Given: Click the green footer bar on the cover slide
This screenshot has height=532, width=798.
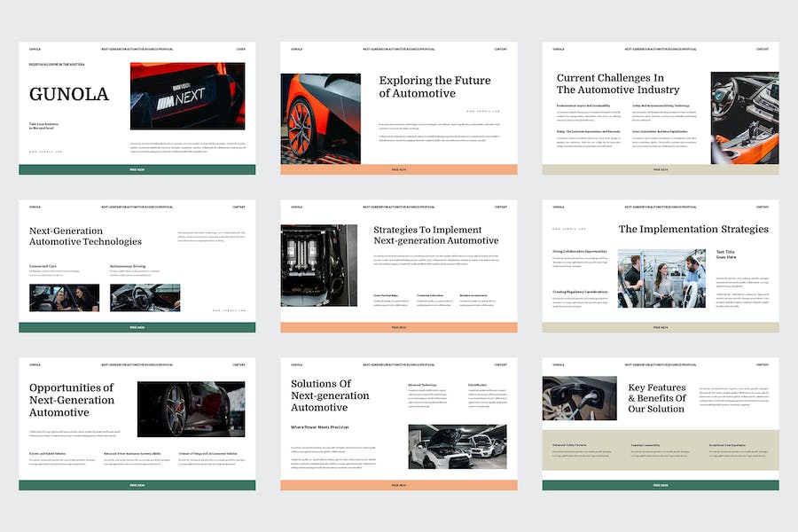Looking at the screenshot, I should [x=137, y=169].
